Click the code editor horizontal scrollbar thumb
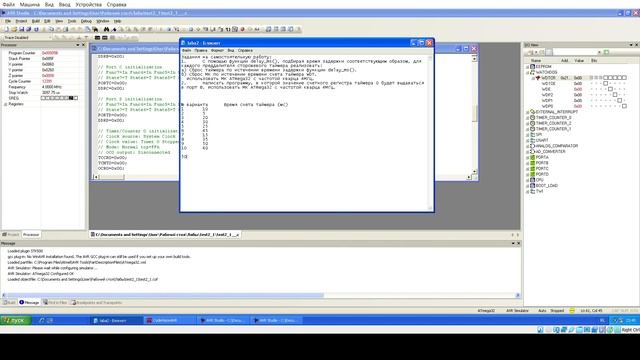This screenshot has width=640, height=360. tap(112, 177)
